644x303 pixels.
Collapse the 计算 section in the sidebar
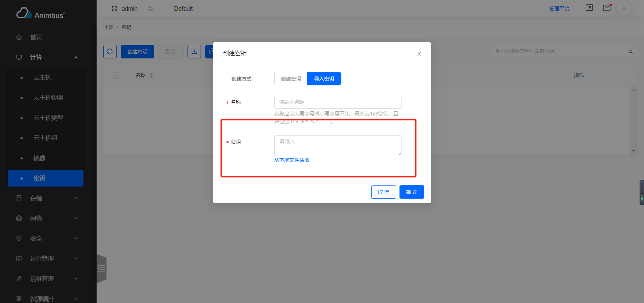click(x=76, y=57)
